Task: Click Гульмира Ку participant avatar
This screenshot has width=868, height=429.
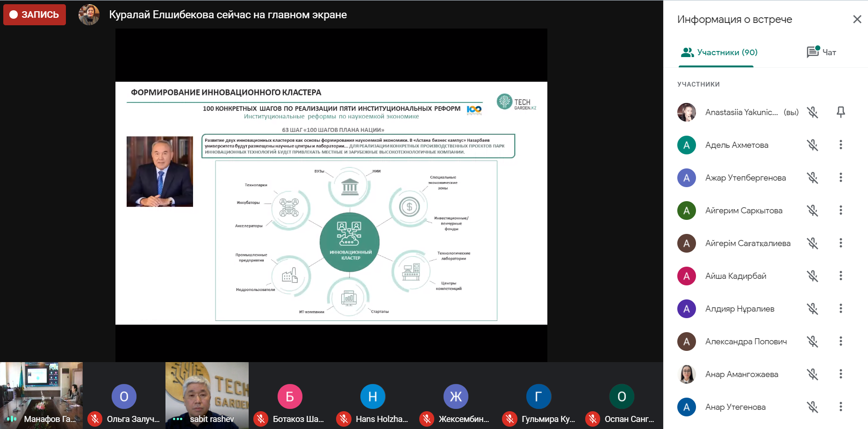Action: 538,397
